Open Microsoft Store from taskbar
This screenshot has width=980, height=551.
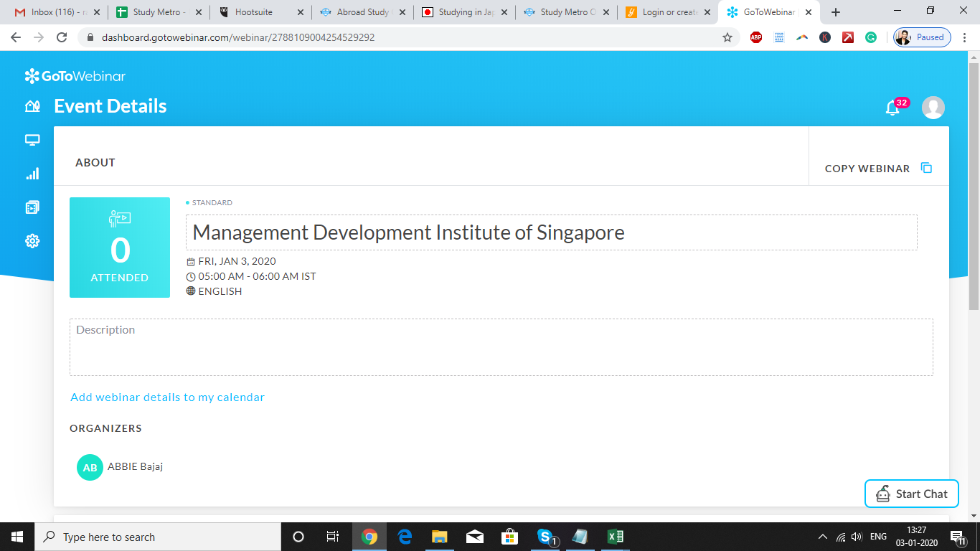pos(510,537)
